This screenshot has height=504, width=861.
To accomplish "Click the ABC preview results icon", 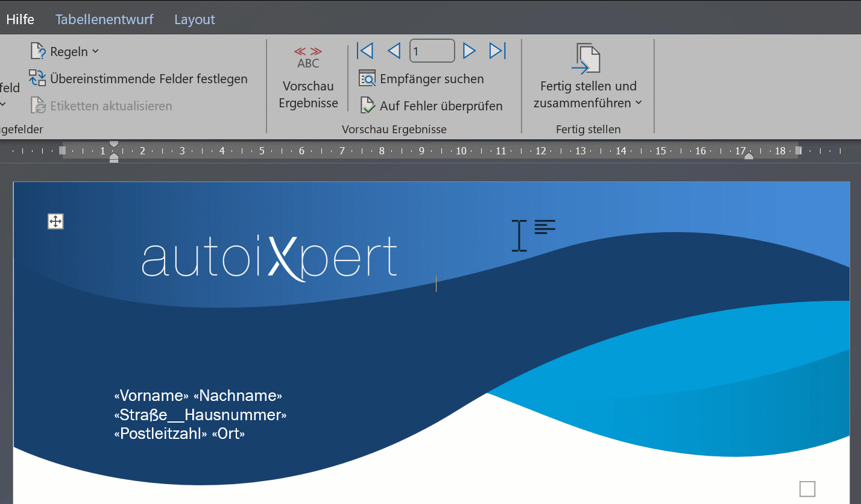I will [308, 57].
